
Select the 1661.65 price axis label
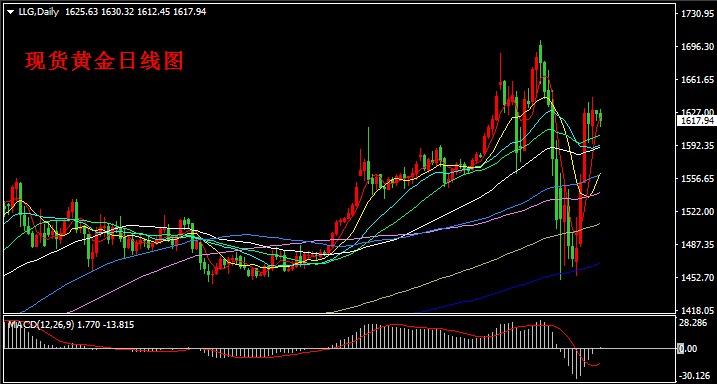coord(697,80)
